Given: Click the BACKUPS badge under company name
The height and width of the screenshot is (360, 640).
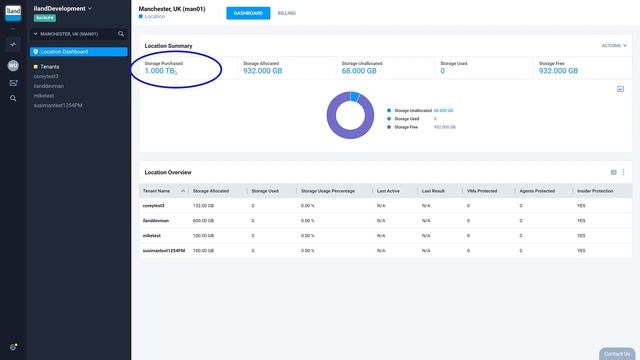Looking at the screenshot, I should [44, 18].
